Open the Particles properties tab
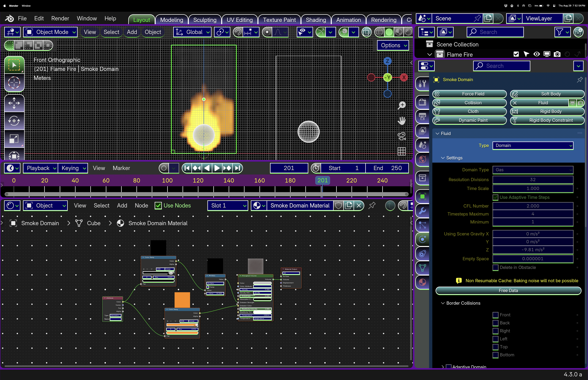 [x=422, y=225]
